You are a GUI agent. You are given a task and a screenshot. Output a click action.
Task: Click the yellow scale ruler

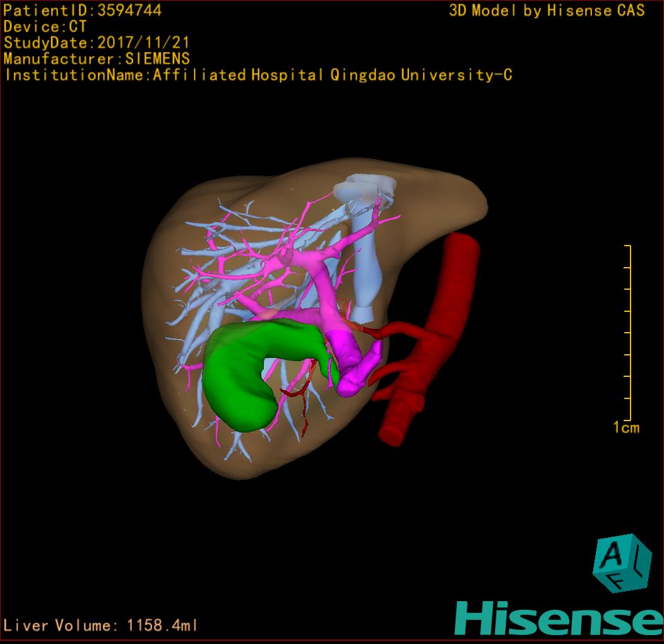(629, 335)
